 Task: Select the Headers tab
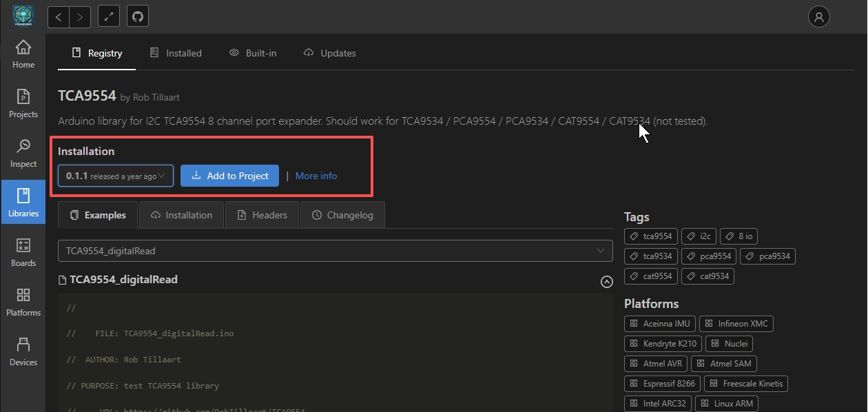[262, 215]
